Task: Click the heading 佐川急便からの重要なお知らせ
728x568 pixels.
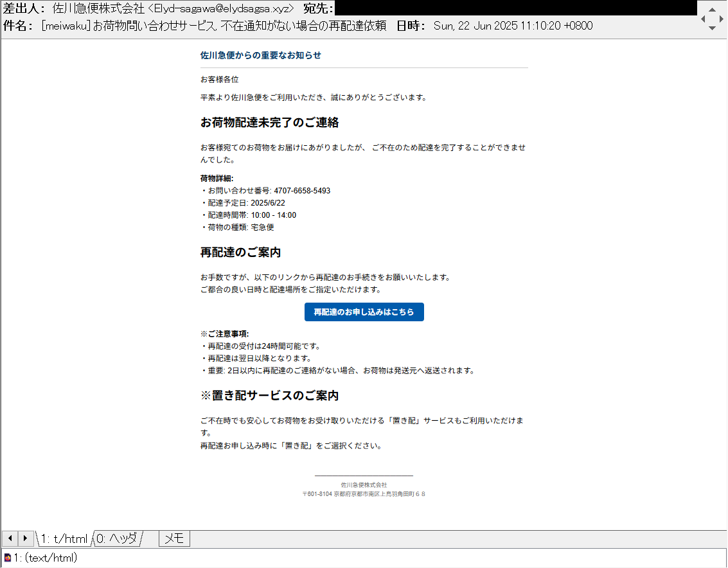Action: click(x=260, y=55)
